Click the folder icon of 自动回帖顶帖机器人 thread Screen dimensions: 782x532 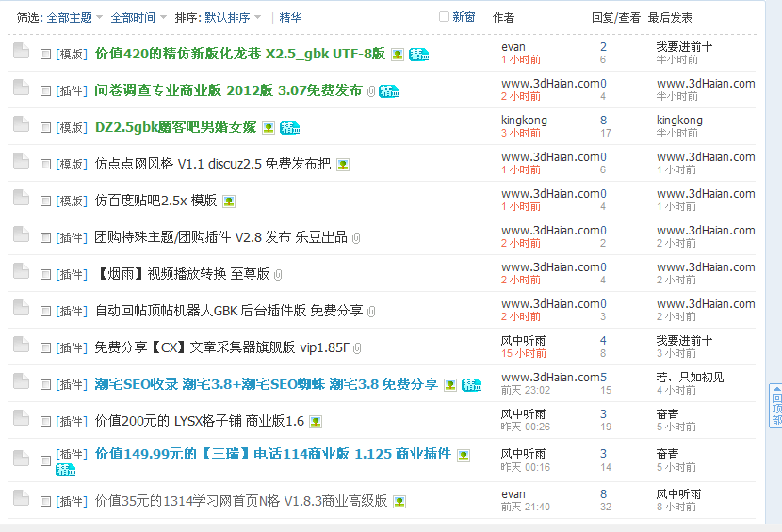point(21,308)
